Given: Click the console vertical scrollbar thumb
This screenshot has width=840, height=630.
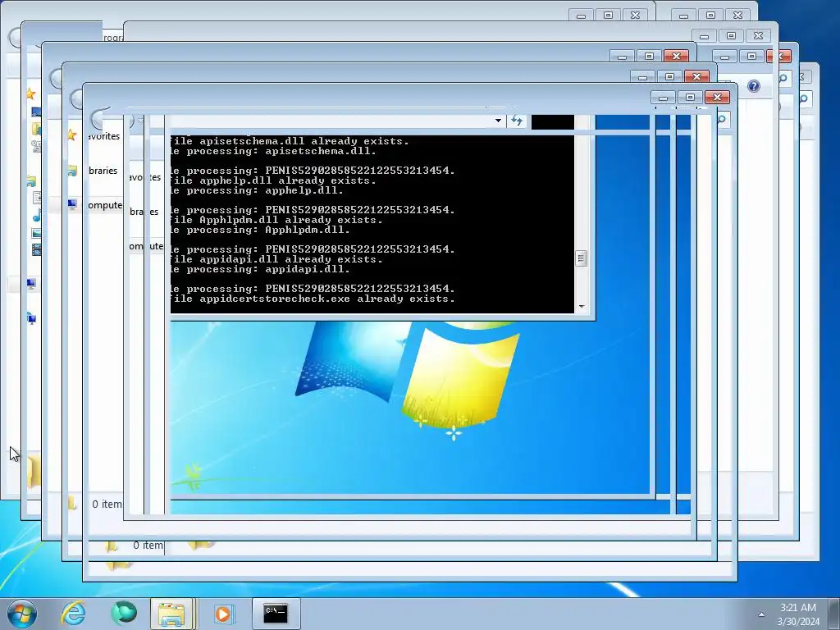Looking at the screenshot, I should point(582,258).
